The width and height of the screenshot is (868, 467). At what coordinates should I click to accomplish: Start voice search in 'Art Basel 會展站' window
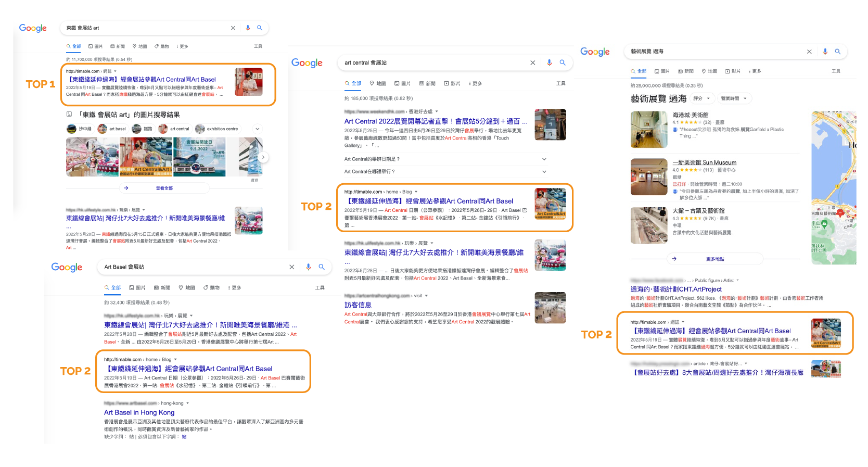click(x=309, y=267)
